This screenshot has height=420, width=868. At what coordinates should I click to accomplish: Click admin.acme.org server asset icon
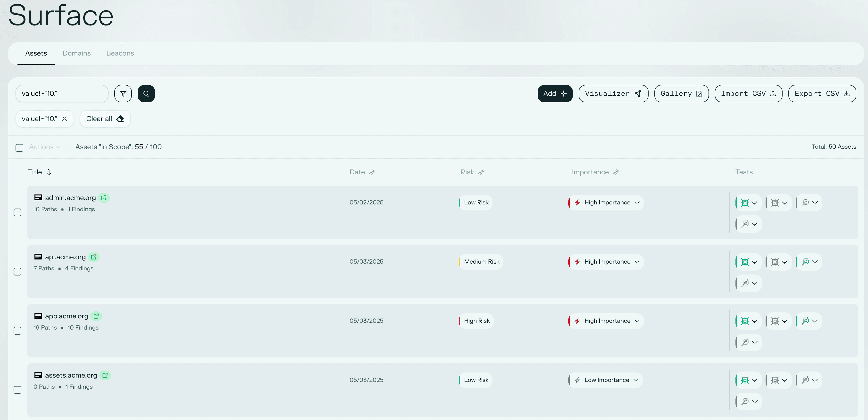(38, 198)
